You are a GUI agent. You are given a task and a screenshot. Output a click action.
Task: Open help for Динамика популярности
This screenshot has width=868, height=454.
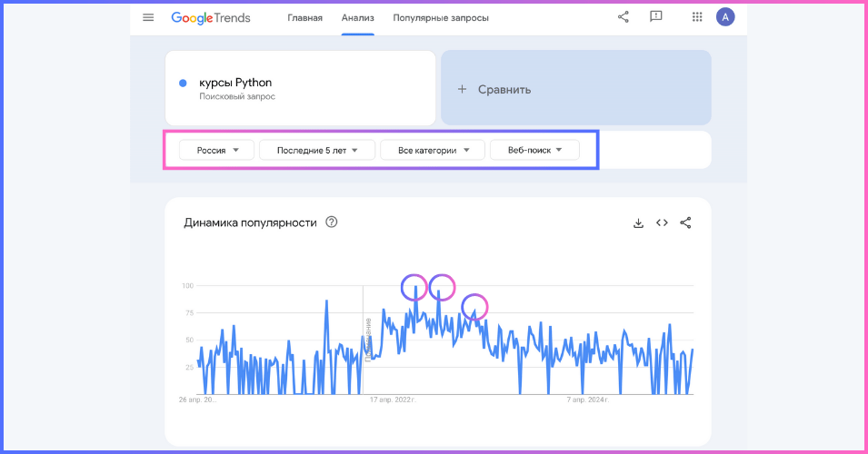pyautogui.click(x=332, y=222)
